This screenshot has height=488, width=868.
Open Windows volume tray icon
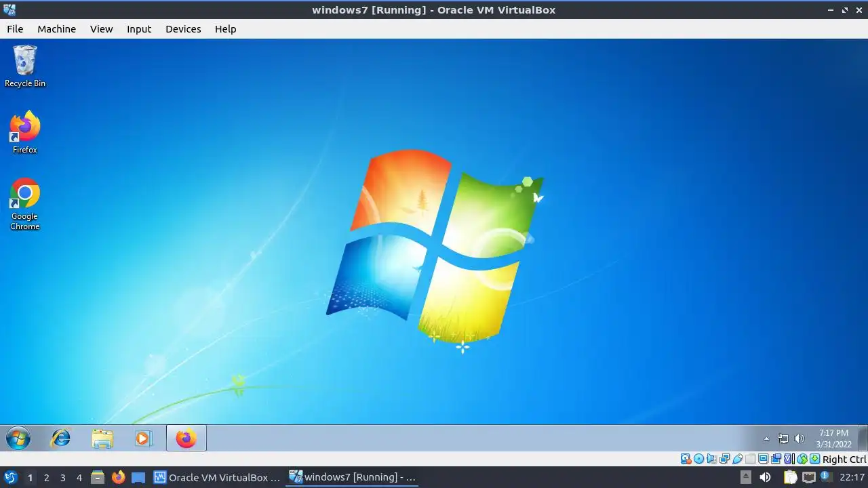(800, 439)
